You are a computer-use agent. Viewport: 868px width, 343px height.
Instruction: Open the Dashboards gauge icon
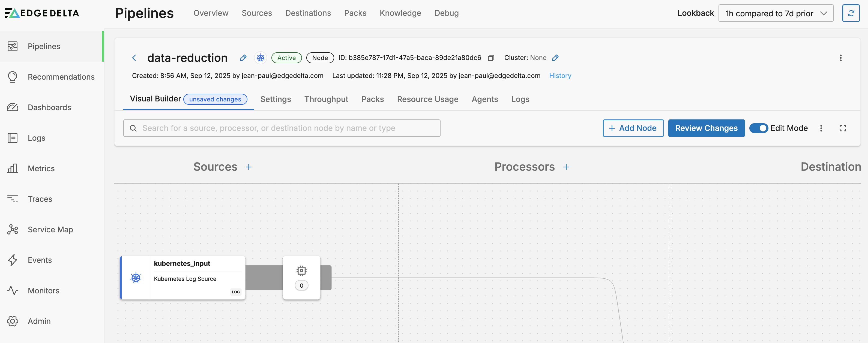point(13,107)
